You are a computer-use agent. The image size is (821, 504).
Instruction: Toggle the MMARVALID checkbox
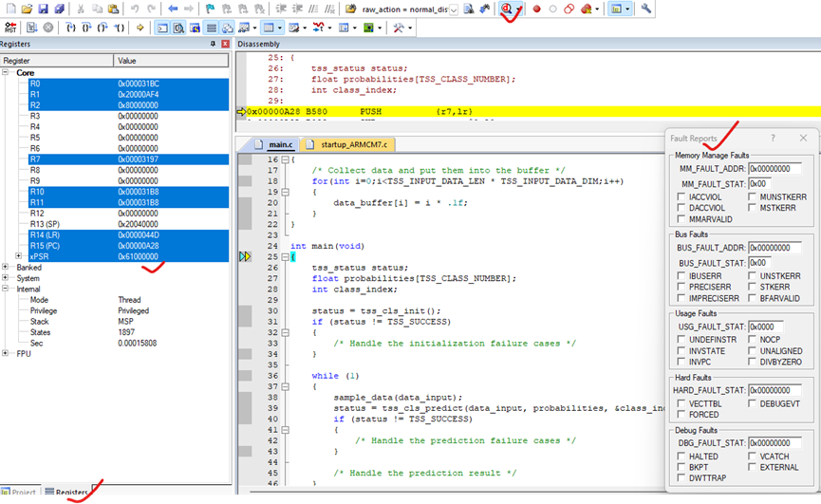[x=681, y=218]
